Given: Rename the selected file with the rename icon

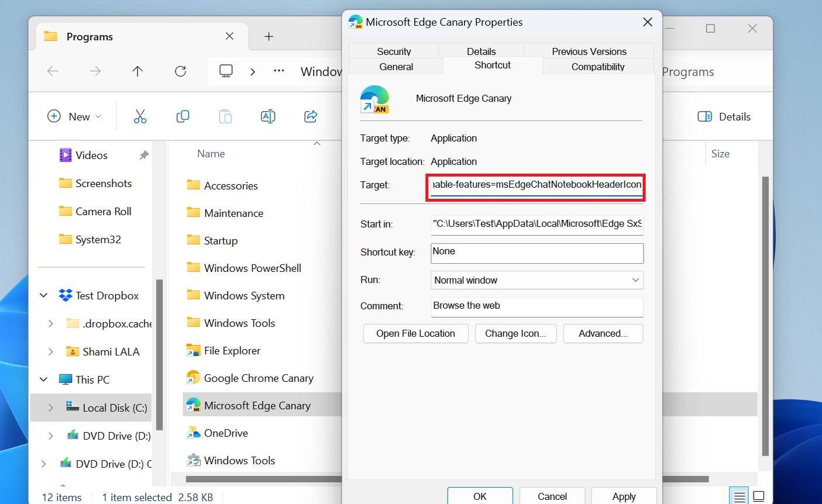Looking at the screenshot, I should click(x=268, y=116).
